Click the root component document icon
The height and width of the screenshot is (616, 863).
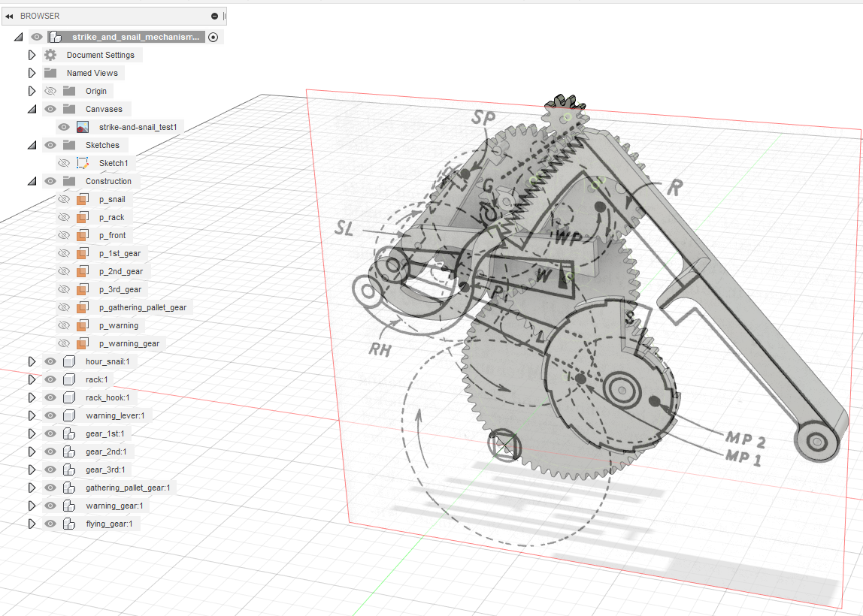[x=55, y=37]
